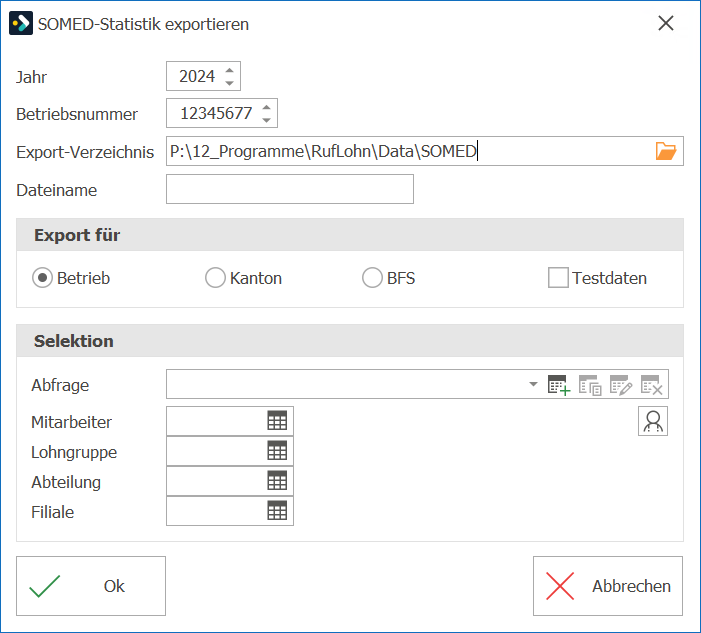Increase the Betriebsnummer value
The height and width of the screenshot is (633, 701).
click(266, 108)
